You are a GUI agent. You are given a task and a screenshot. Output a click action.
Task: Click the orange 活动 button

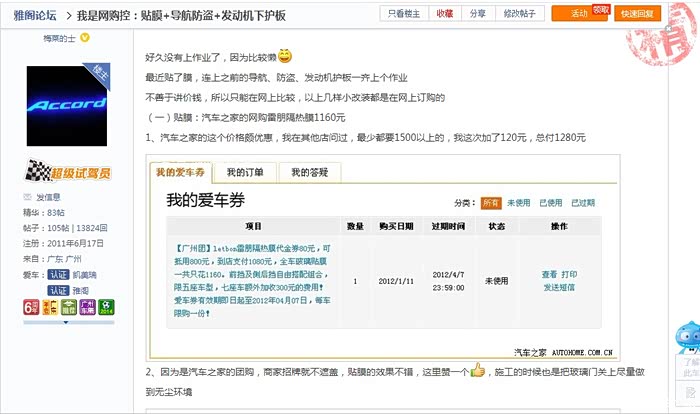click(x=577, y=14)
